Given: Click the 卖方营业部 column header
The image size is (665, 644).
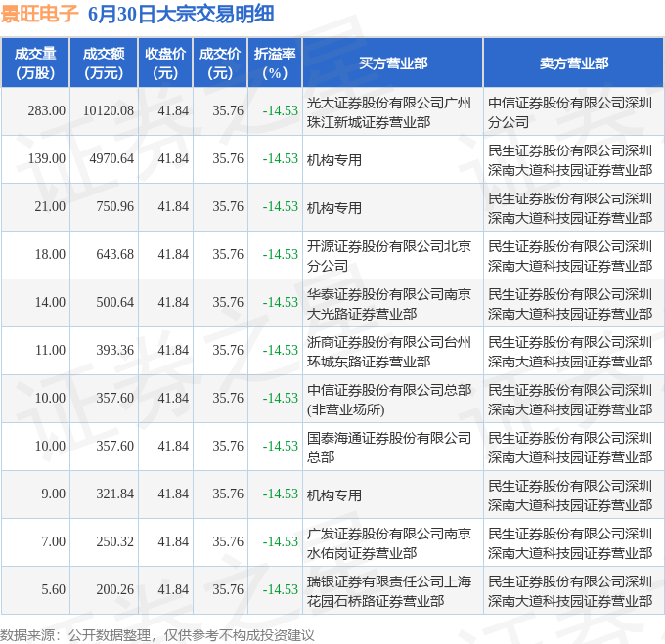Looking at the screenshot, I should (x=574, y=64).
